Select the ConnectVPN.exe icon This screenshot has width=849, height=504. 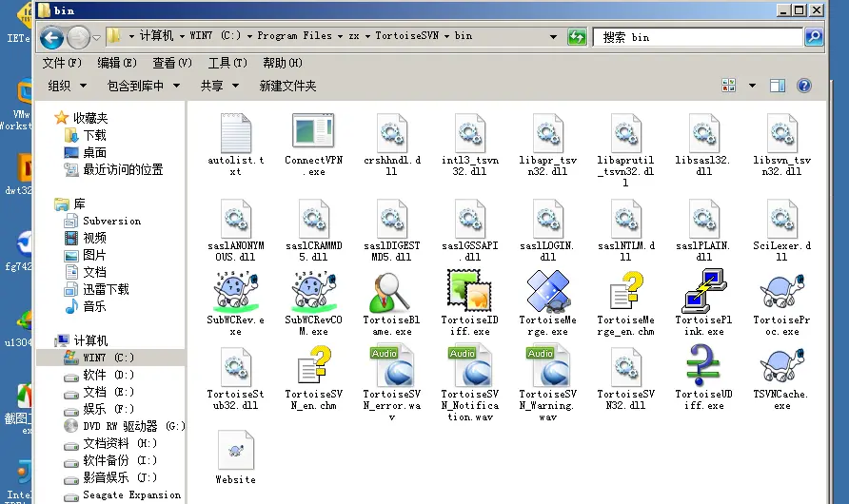pos(313,130)
